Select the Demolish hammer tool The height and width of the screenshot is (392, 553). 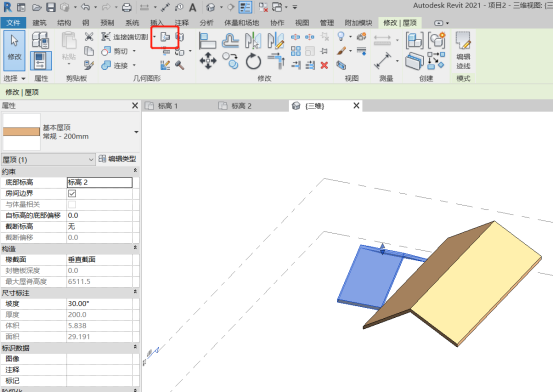click(x=180, y=65)
